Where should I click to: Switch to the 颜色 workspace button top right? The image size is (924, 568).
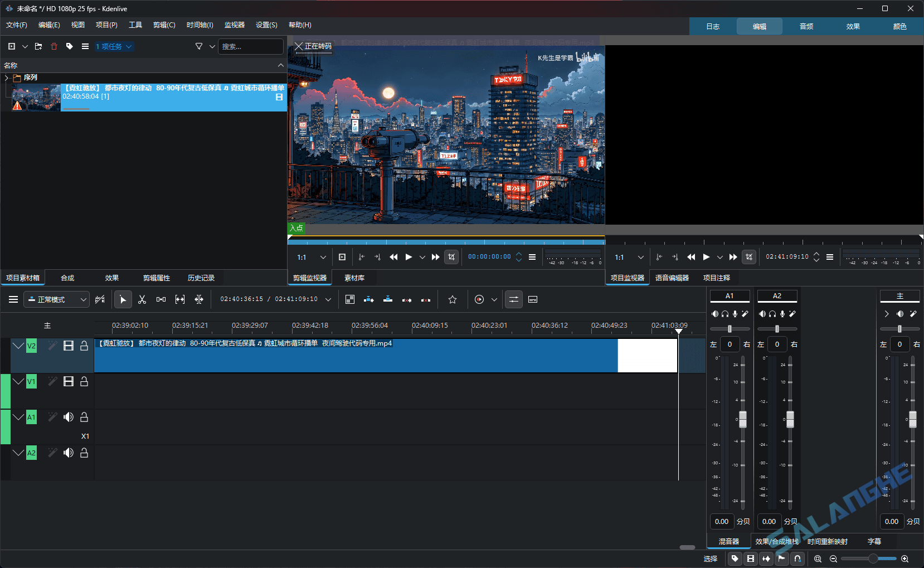tap(900, 26)
